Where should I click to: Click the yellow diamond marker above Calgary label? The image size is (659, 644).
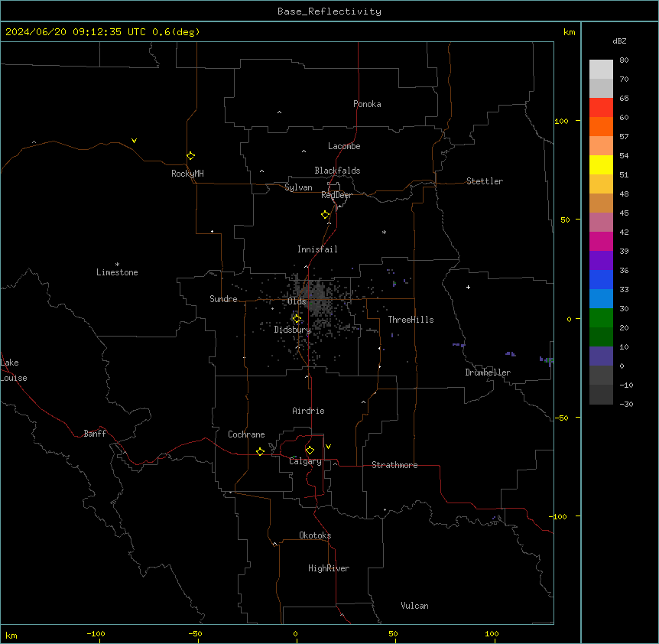point(310,450)
